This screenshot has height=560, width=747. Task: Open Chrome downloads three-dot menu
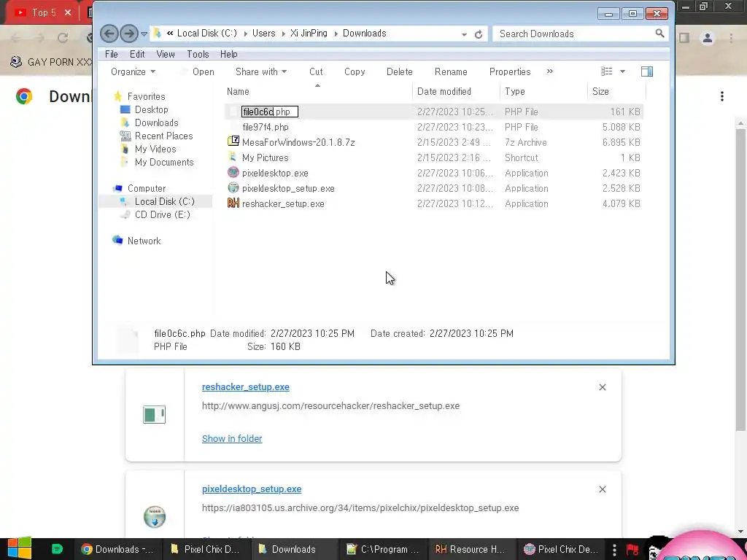pos(722,97)
